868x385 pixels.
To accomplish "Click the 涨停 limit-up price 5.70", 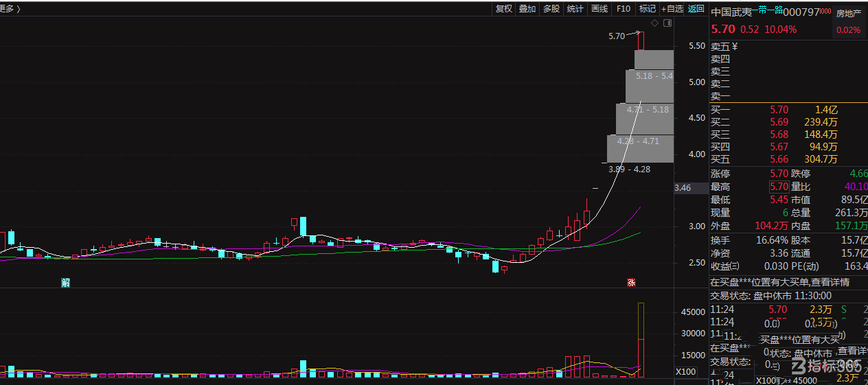I will click(779, 174).
